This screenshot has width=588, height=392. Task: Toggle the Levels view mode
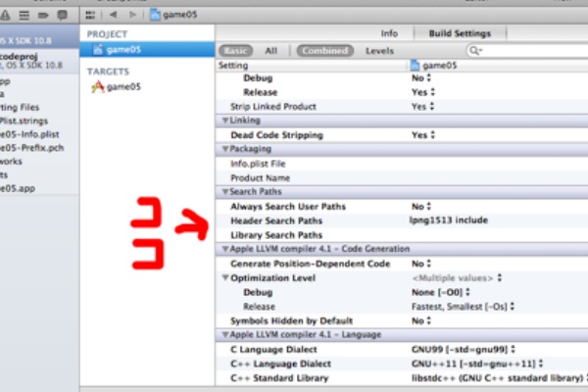pos(380,50)
